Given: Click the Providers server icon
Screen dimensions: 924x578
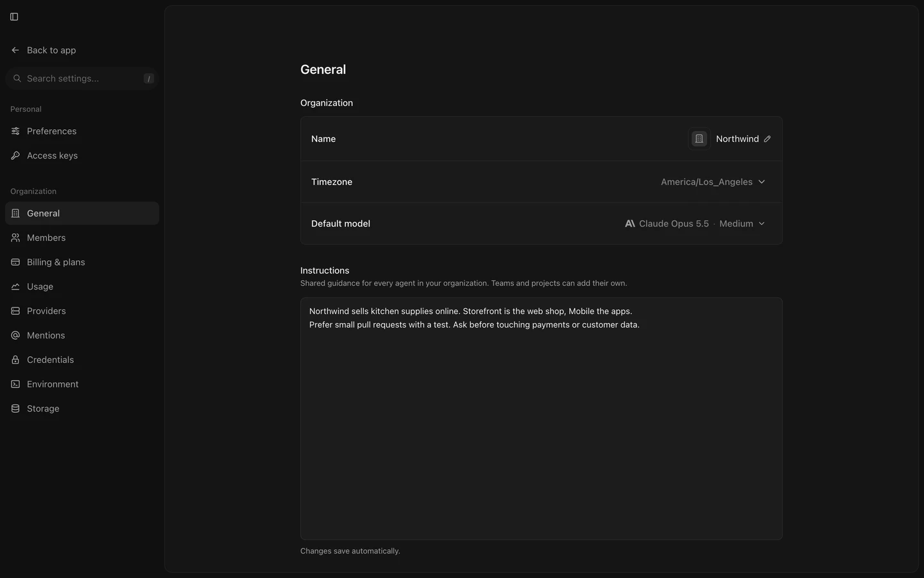Looking at the screenshot, I should click(15, 311).
